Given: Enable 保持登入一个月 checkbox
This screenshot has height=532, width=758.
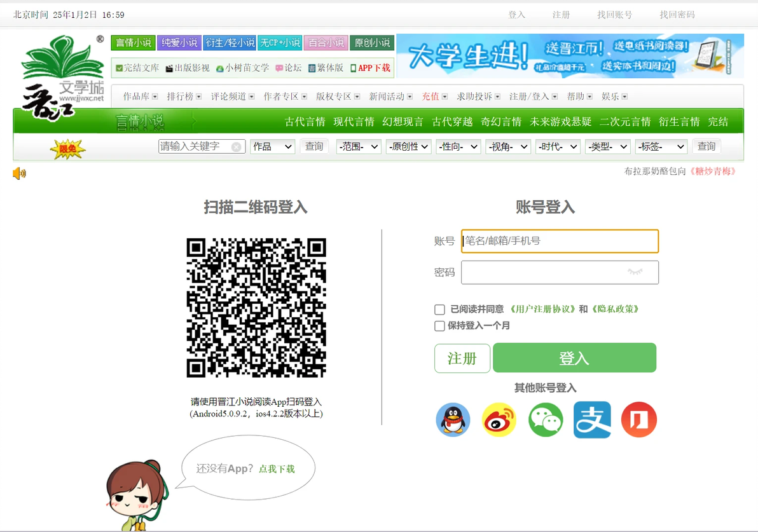Looking at the screenshot, I should (x=439, y=325).
